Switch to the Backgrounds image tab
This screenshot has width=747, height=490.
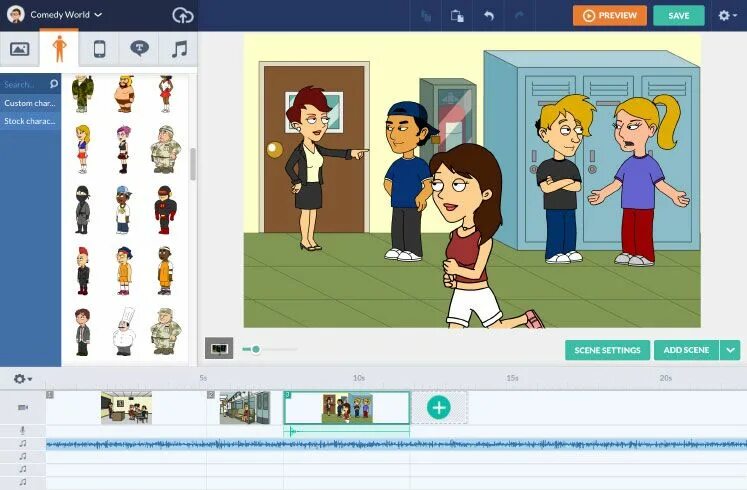[20, 49]
